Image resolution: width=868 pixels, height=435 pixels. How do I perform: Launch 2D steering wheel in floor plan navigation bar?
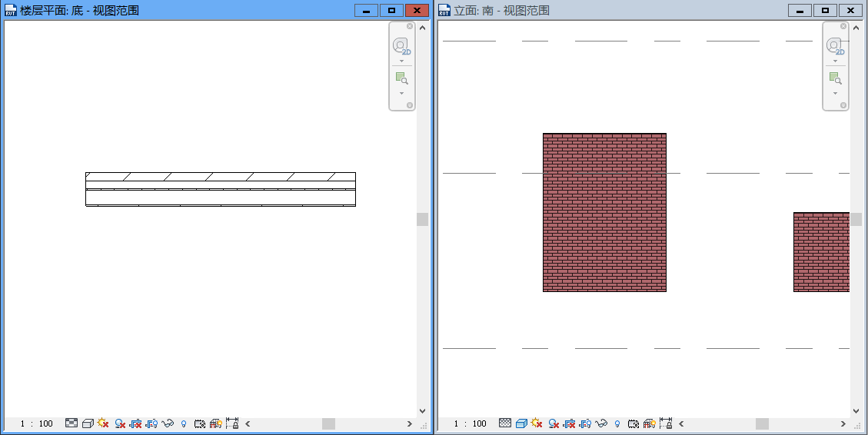pos(402,46)
